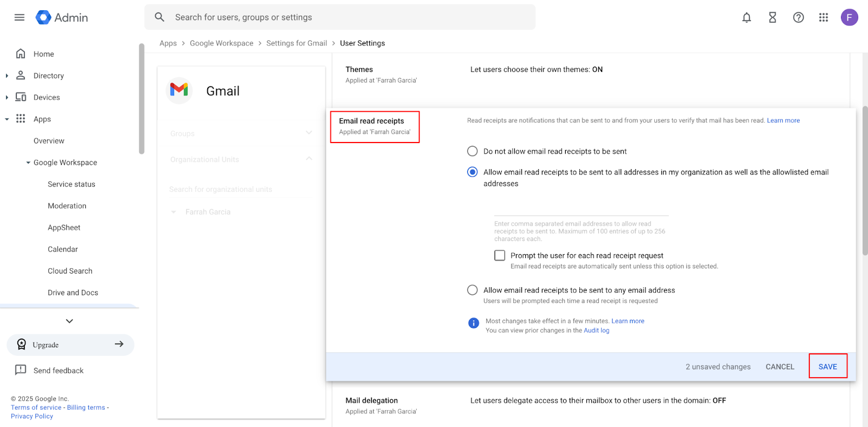868x427 pixels.
Task: Click the Apps grid icon in sidebar
Action: [21, 119]
